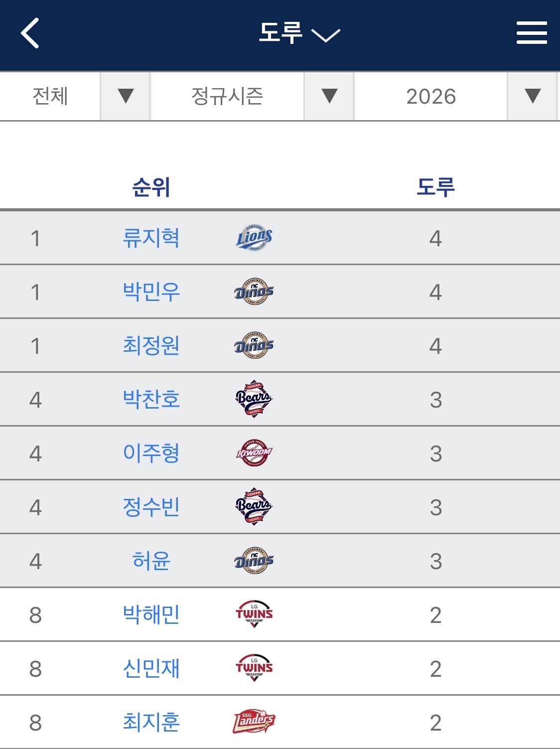Click the 순위 column header
This screenshot has height=749, width=560.
click(151, 187)
